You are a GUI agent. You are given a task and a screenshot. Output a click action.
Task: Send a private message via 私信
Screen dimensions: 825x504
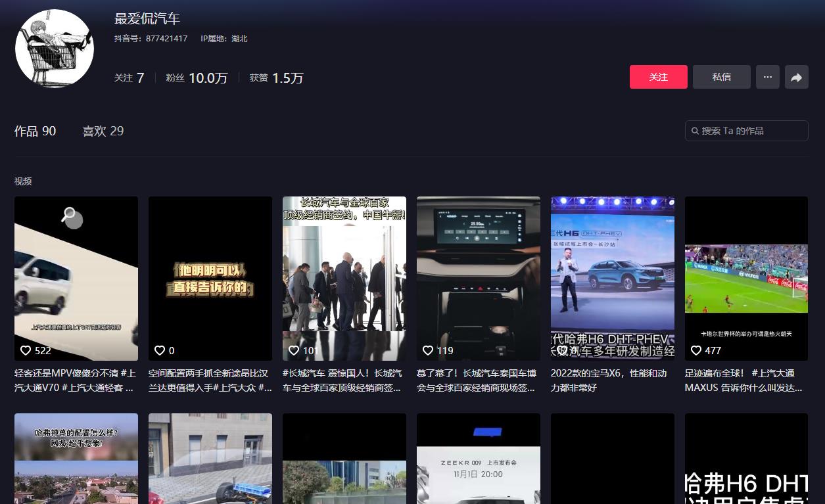point(721,77)
